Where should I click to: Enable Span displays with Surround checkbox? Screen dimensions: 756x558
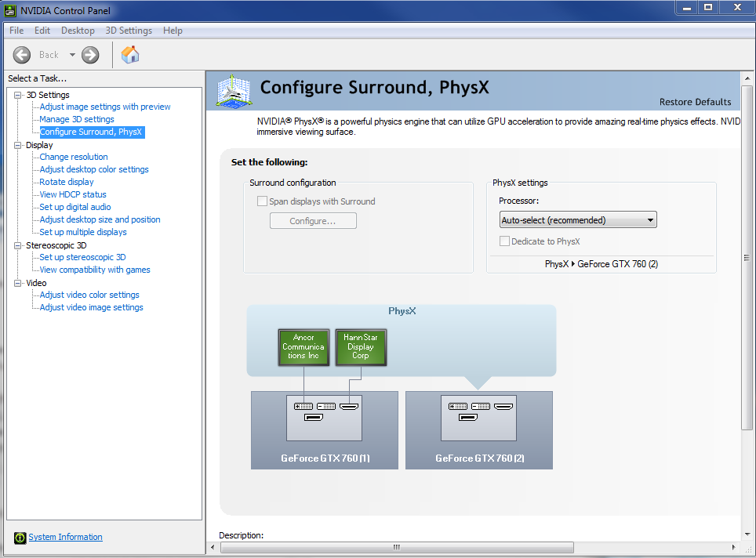coord(262,201)
